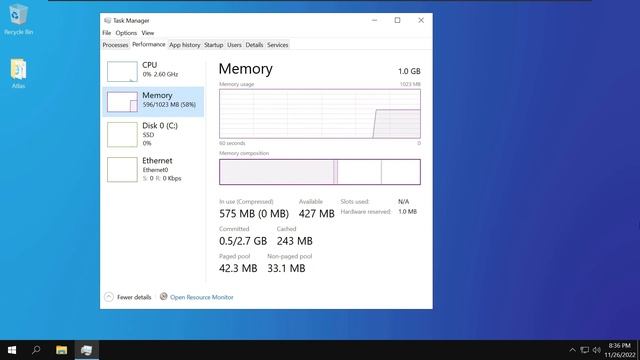The width and height of the screenshot is (640, 360).
Task: Click the Task Manager title bar icon
Action: tap(107, 20)
